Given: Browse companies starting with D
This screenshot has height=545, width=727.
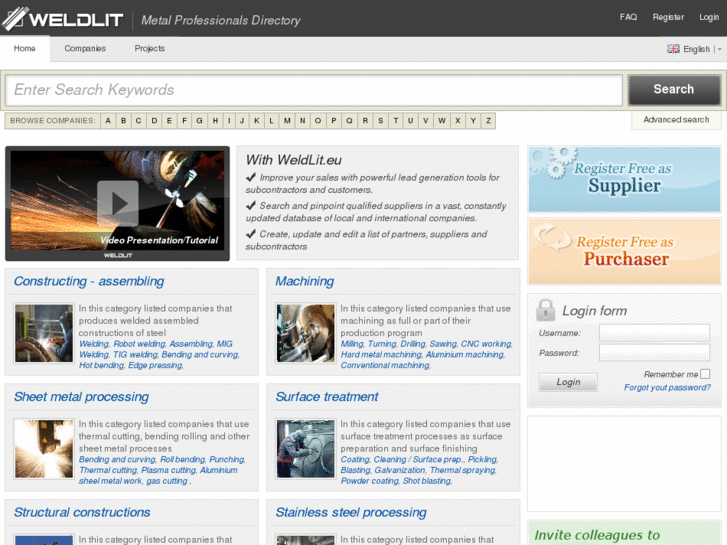Looking at the screenshot, I should [154, 121].
